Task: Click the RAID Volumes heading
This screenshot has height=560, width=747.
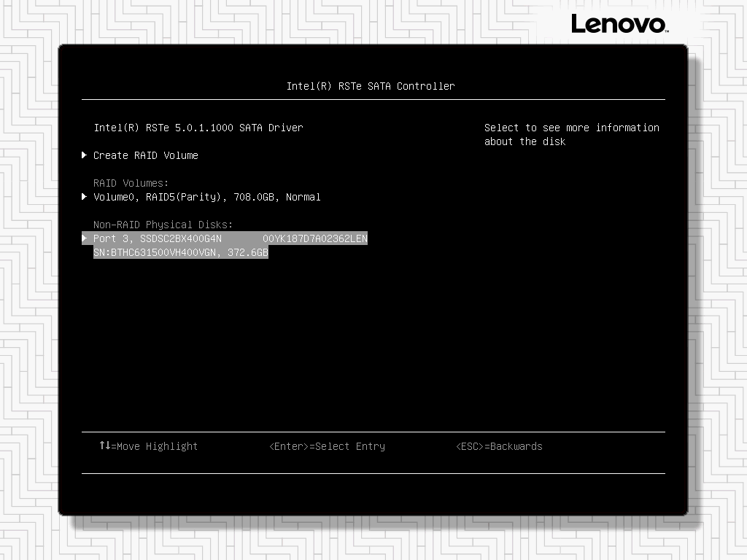Action: pyautogui.click(x=131, y=183)
